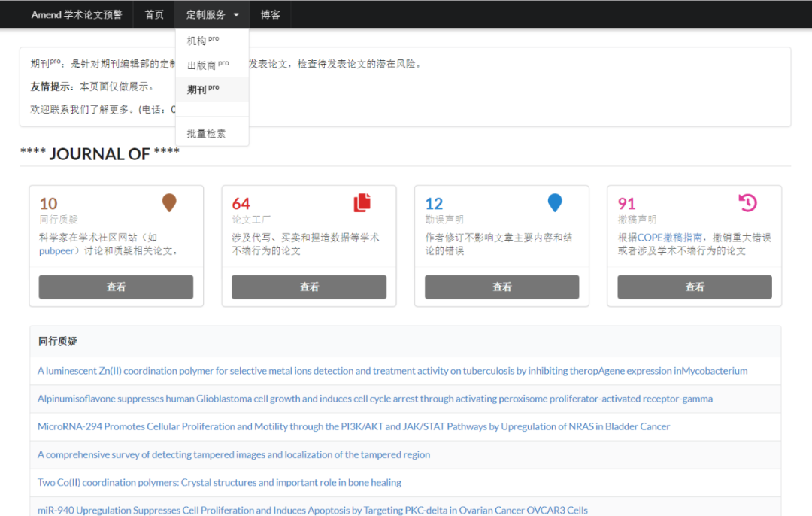812x516 pixels.
Task: Open 批量检索 from the dropdown menu
Action: tap(206, 133)
